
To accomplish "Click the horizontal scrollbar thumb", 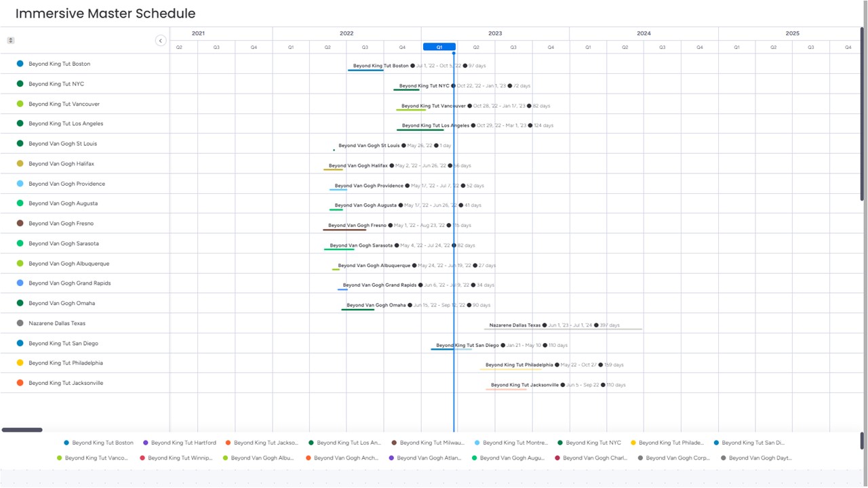I will (x=22, y=430).
